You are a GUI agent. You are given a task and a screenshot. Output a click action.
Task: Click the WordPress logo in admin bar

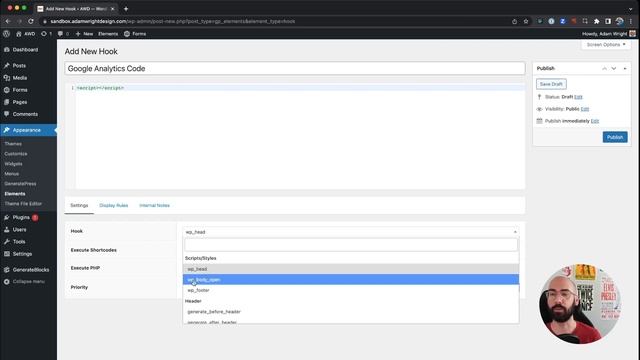tap(7, 34)
